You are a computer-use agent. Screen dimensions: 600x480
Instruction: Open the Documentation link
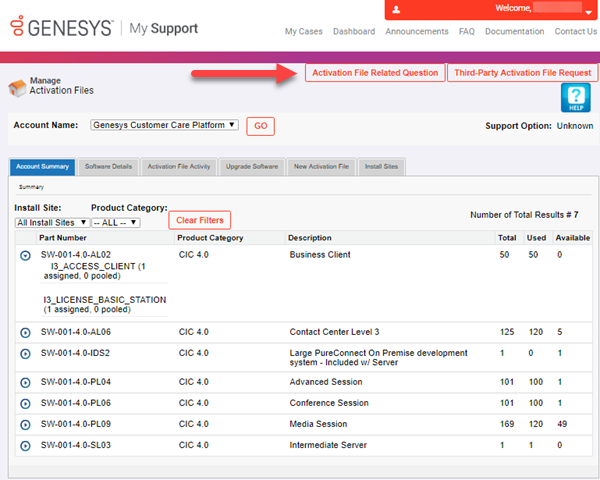pyautogui.click(x=515, y=31)
